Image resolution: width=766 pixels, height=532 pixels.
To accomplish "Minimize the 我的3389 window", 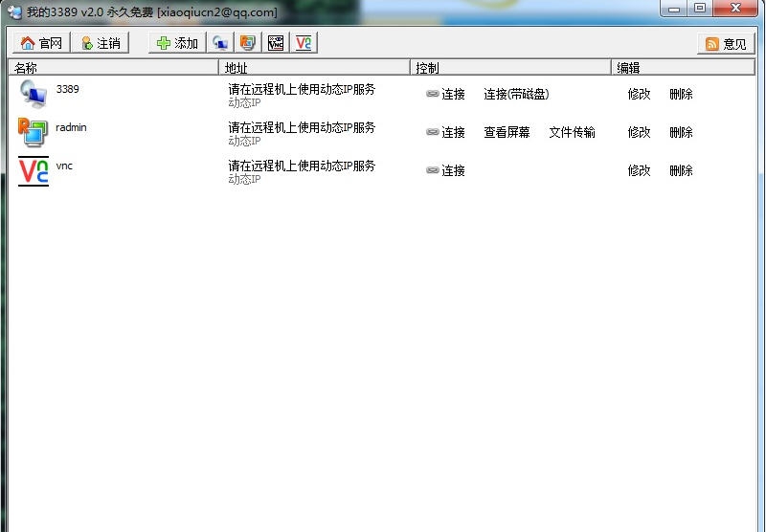I will click(x=674, y=9).
